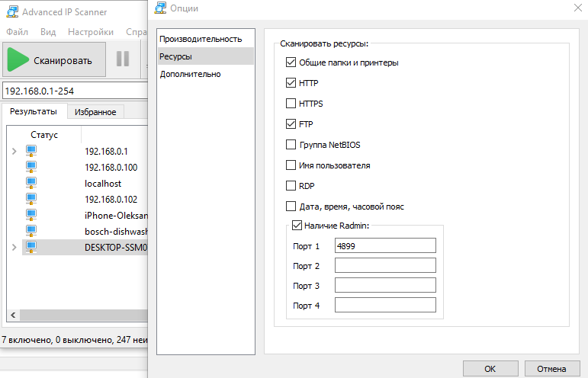
Task: Click Отмена to cancel options
Action: tap(551, 369)
